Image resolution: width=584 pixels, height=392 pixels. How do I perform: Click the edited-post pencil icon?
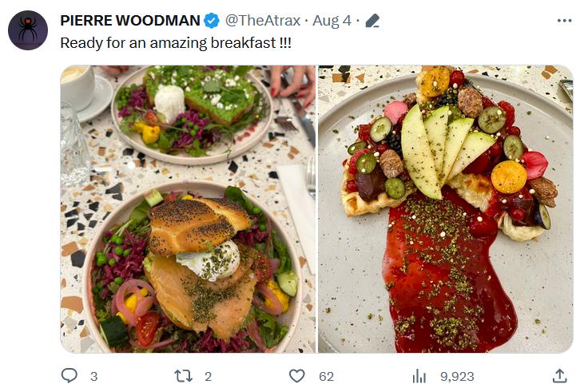(x=371, y=21)
